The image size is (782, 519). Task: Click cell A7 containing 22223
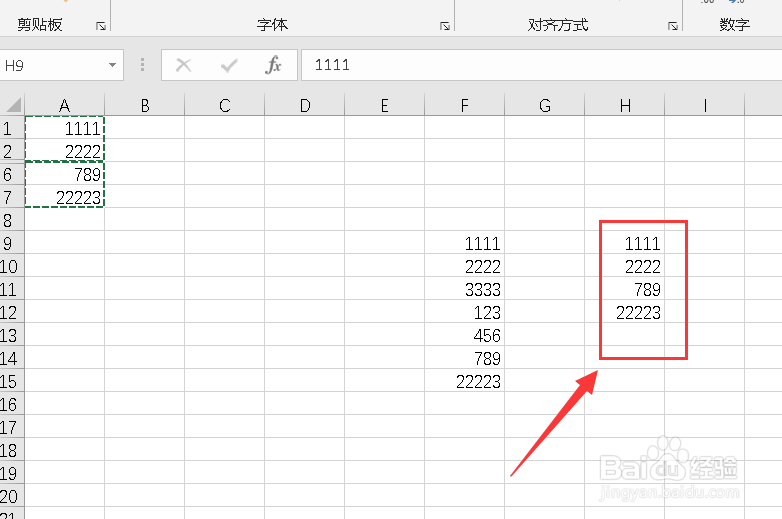click(x=64, y=197)
